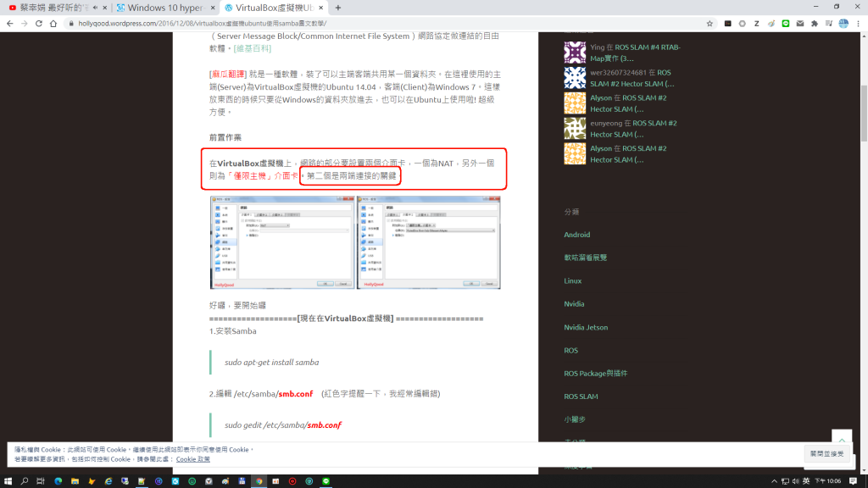Screen dimensions: 868x488
Task: Open the 維基百科 link
Action: (x=253, y=48)
